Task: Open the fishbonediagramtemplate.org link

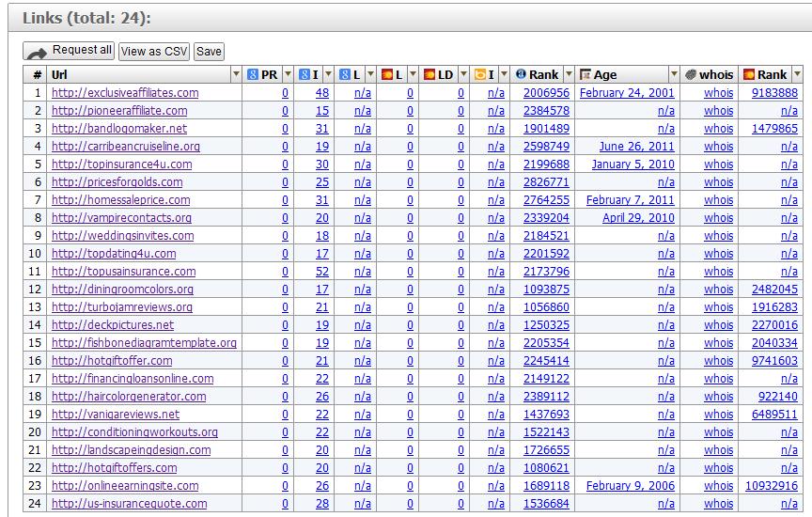Action: coord(144,343)
